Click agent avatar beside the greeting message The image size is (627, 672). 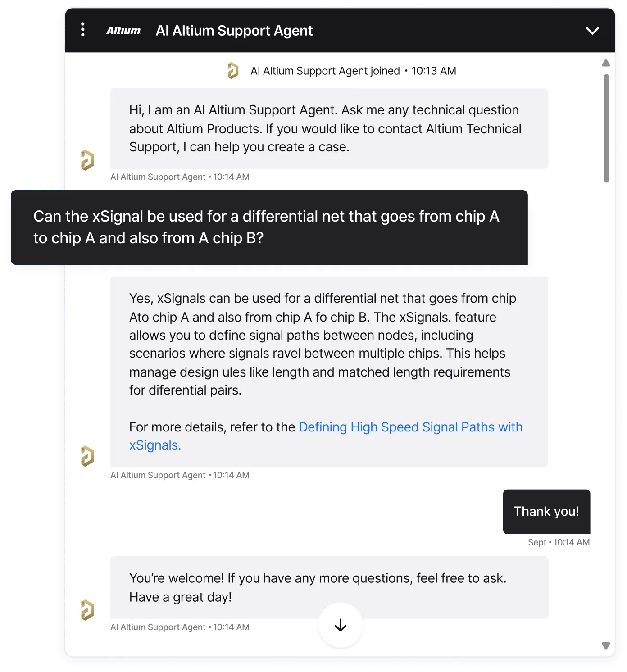coord(87,160)
